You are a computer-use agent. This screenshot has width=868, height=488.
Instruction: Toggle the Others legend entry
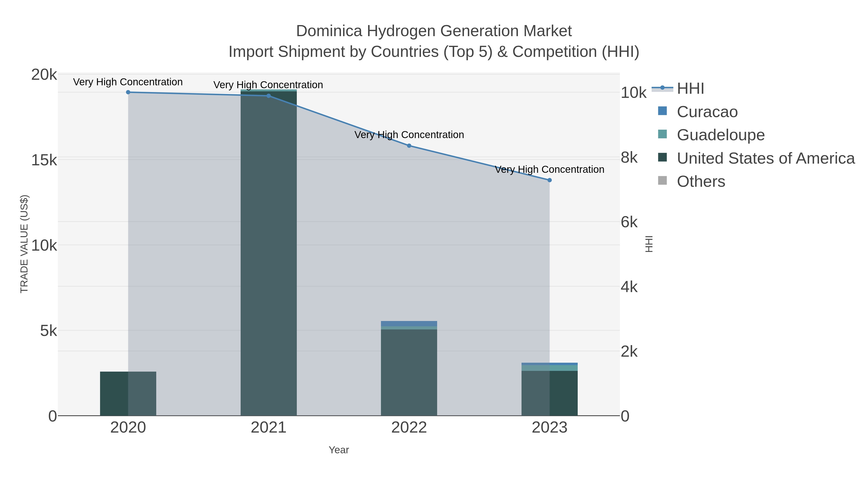click(692, 181)
